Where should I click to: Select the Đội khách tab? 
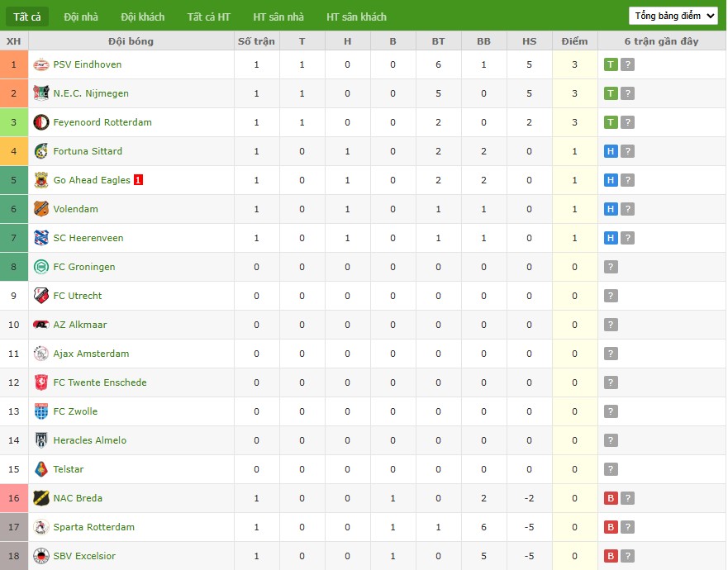(x=142, y=17)
